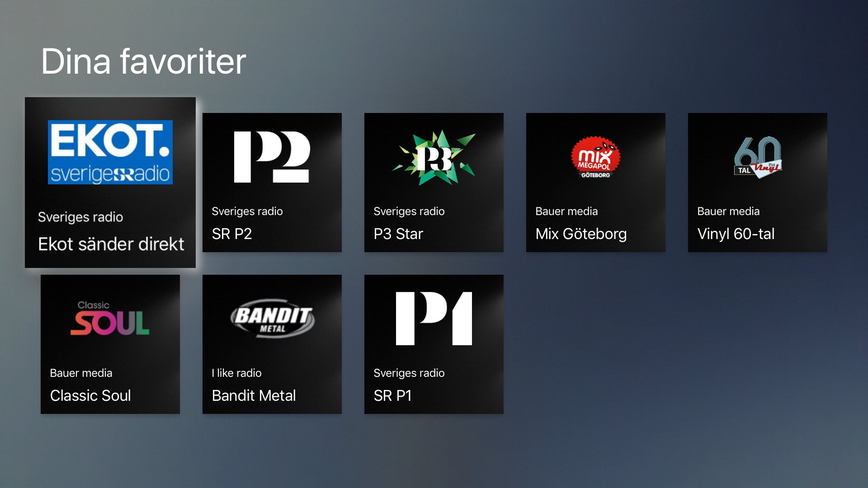Image resolution: width=868 pixels, height=488 pixels.
Task: Click the 'Dina favoriter' heading
Action: point(143,61)
